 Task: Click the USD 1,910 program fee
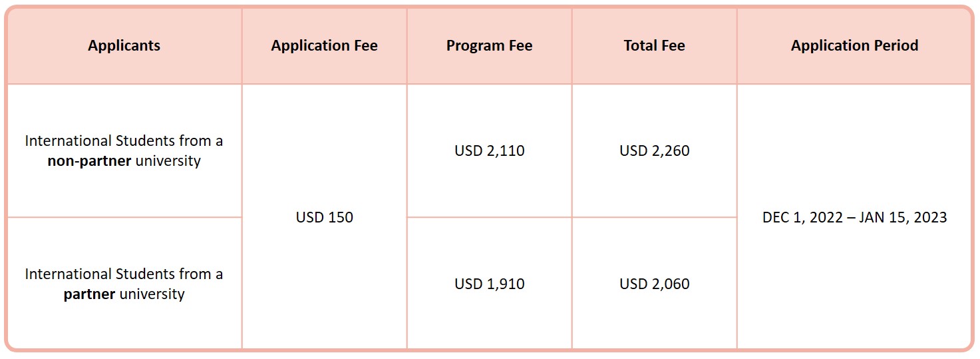pyautogui.click(x=489, y=283)
